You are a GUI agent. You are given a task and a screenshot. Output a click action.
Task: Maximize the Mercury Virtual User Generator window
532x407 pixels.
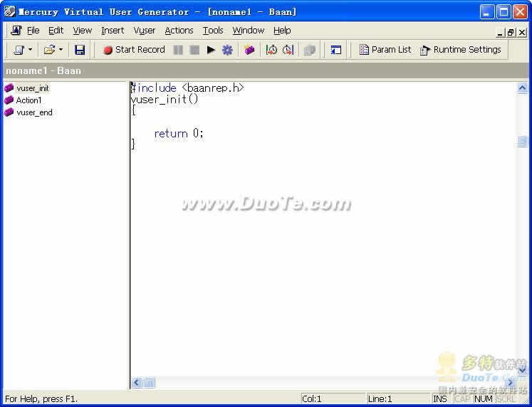504,12
